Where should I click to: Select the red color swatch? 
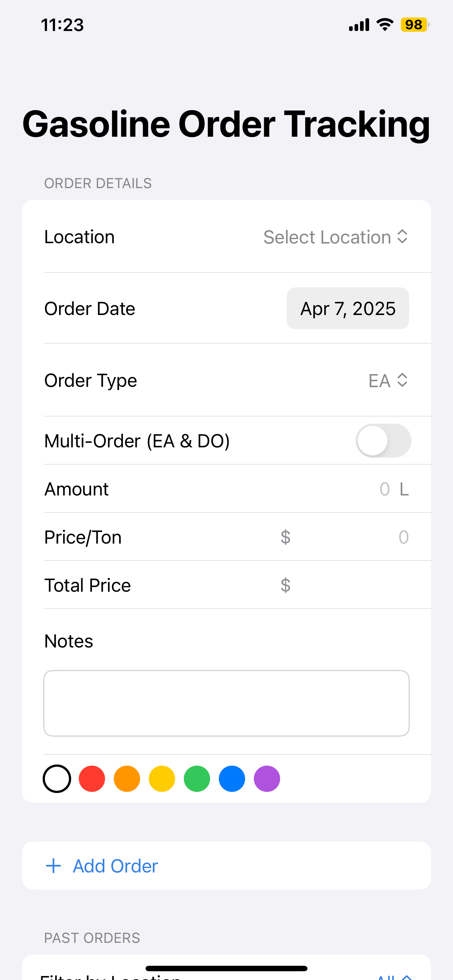click(x=92, y=779)
